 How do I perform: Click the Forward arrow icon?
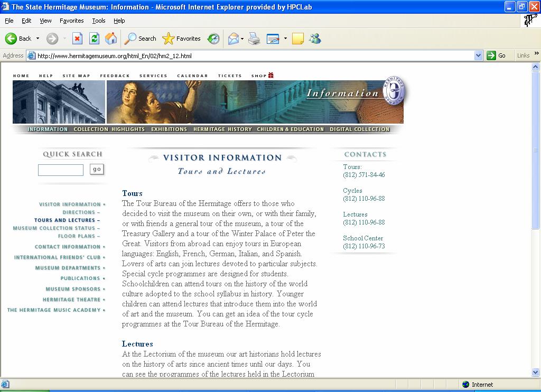[x=52, y=39]
